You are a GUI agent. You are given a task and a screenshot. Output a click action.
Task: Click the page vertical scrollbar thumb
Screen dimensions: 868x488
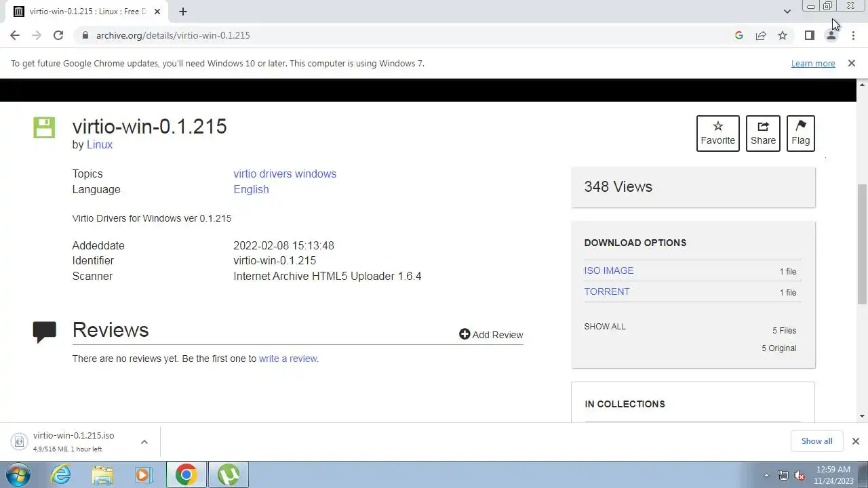(x=863, y=244)
